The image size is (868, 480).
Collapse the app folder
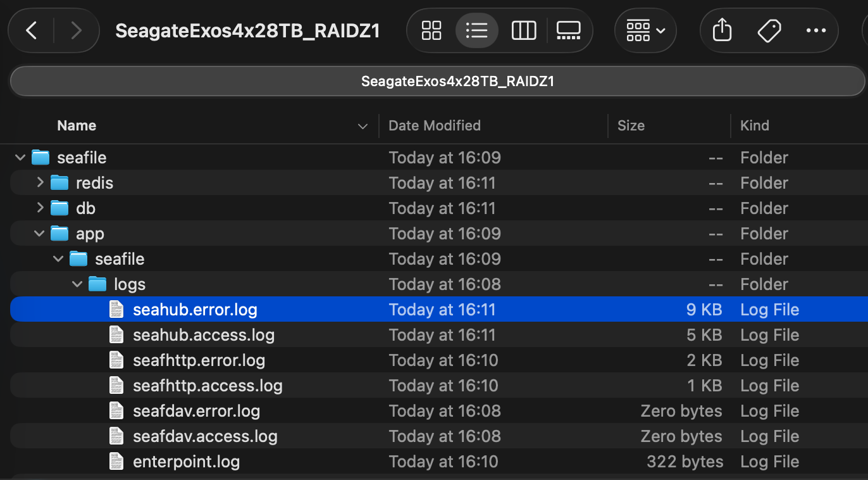coord(39,234)
